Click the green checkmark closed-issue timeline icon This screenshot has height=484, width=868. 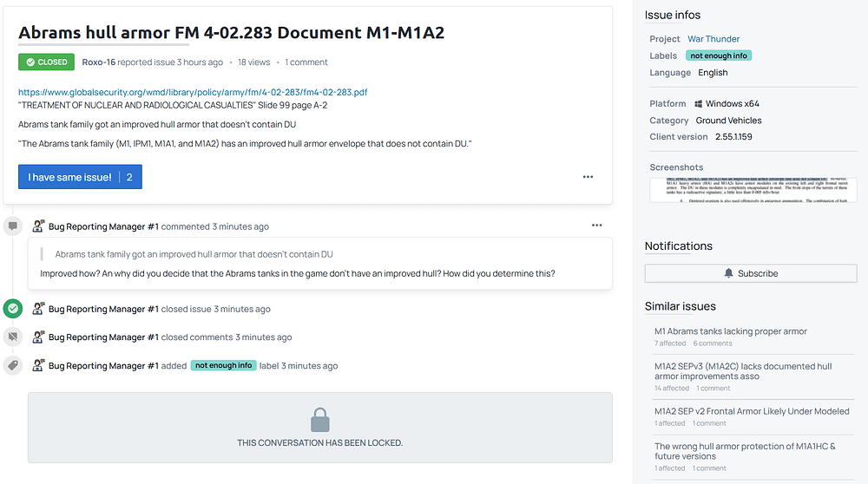click(x=13, y=309)
